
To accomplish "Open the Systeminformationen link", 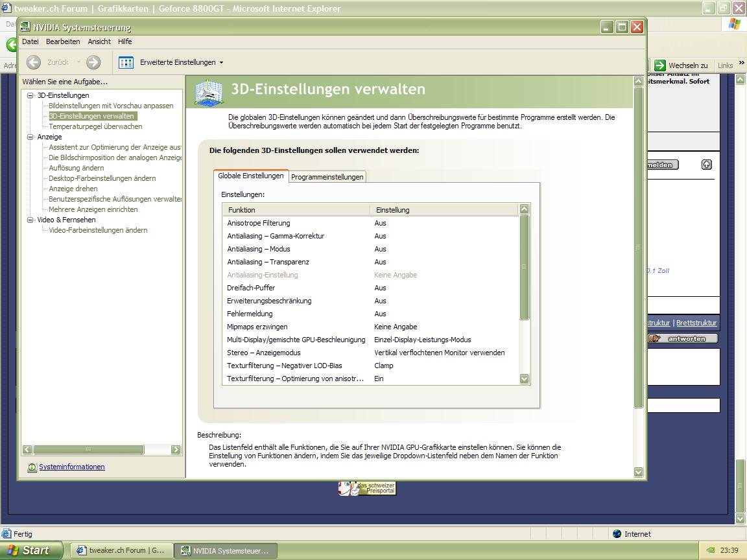I will (x=71, y=467).
